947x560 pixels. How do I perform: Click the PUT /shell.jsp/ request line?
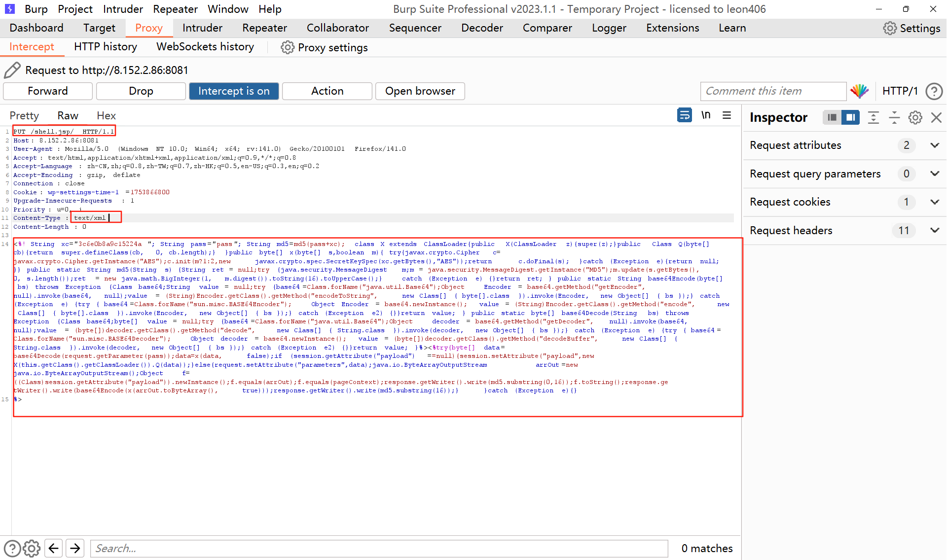[63, 132]
